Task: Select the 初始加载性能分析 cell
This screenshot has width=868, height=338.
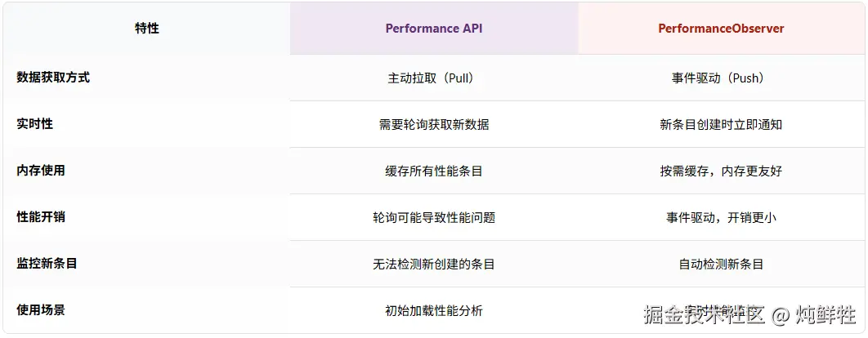Action: [434, 311]
